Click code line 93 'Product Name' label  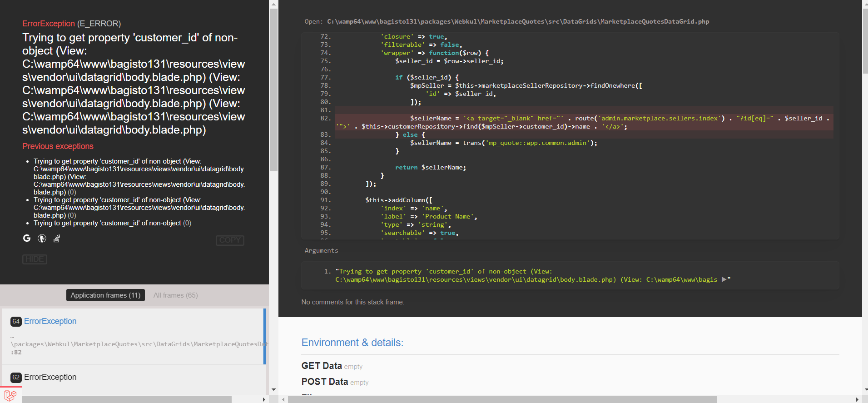coord(429,216)
